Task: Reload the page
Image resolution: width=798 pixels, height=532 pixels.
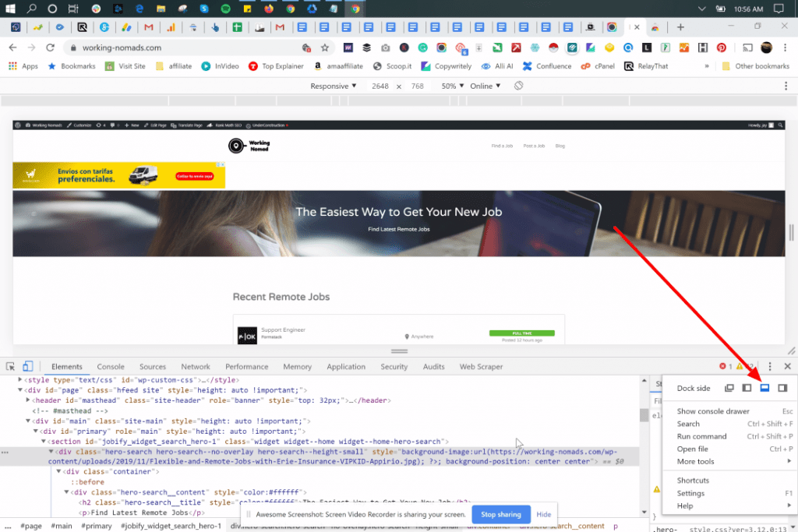Action: pos(51,48)
